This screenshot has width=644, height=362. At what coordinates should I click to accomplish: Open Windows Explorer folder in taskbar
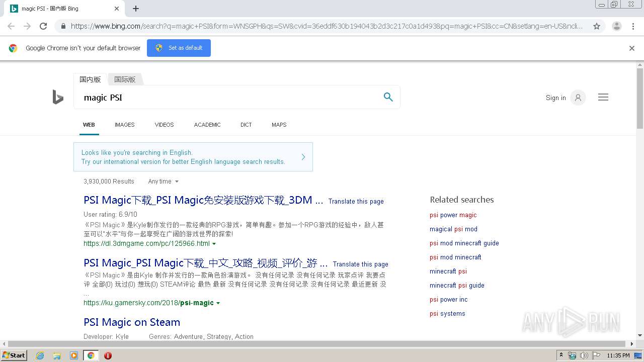coord(57,355)
